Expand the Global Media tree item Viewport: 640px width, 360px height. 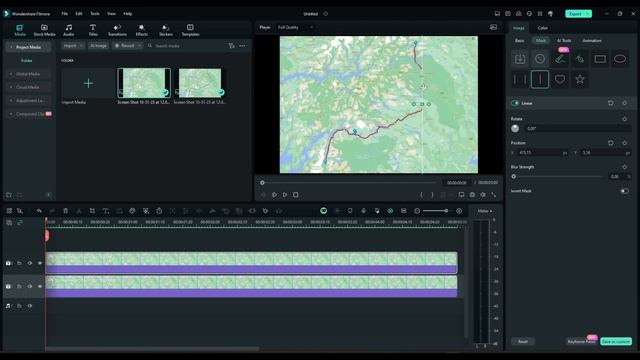[11, 74]
